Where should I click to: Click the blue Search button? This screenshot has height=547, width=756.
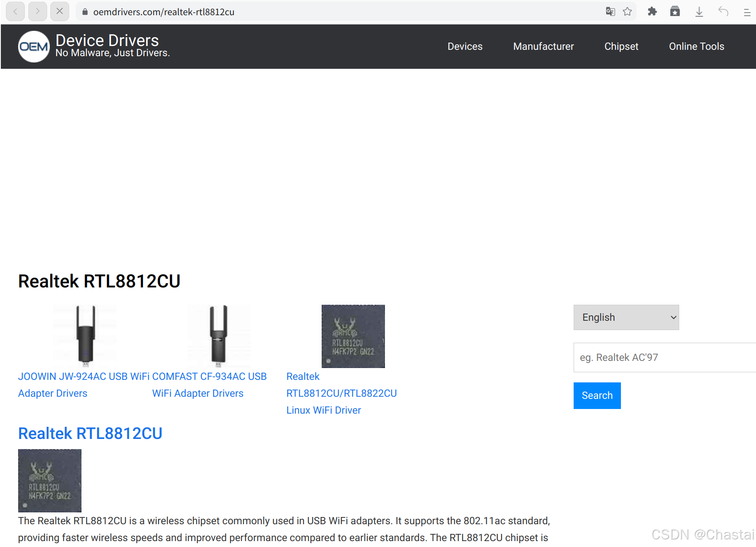(597, 395)
